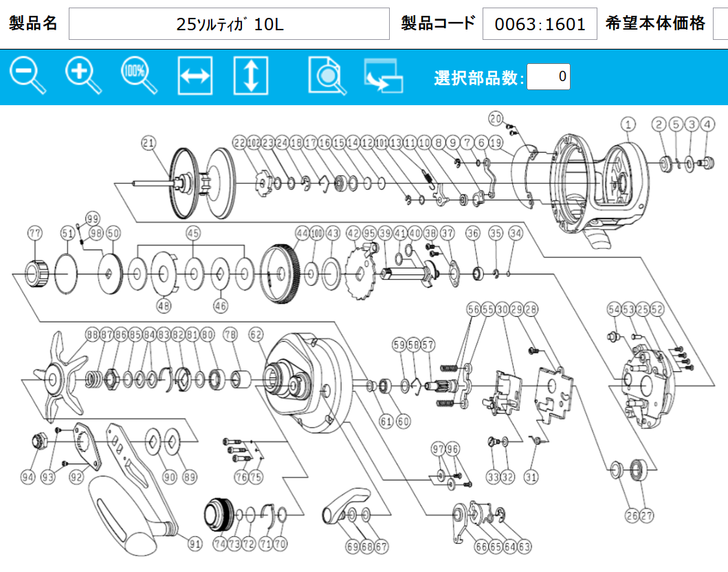Click the document search magnifier icon
The width and height of the screenshot is (728, 572).
(x=327, y=76)
